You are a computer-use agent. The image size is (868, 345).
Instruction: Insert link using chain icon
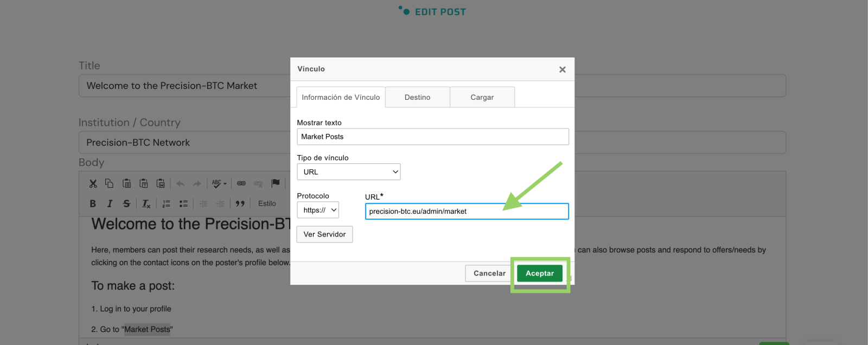point(241,183)
